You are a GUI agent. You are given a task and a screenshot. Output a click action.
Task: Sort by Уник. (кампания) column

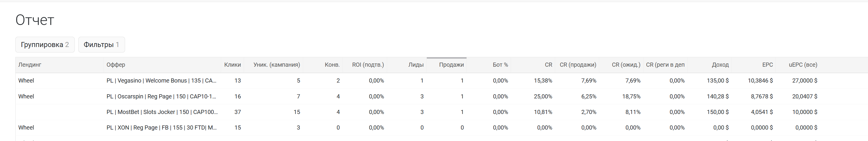277,65
